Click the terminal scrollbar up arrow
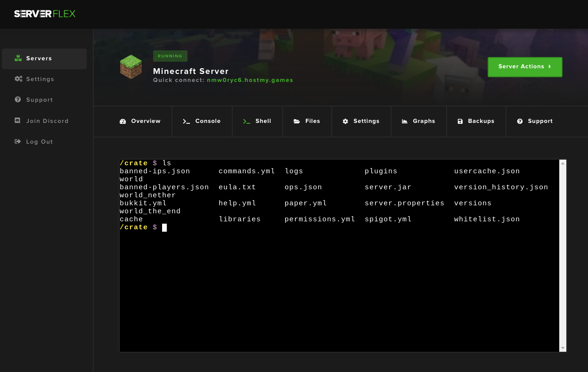The image size is (588, 372). [x=563, y=163]
